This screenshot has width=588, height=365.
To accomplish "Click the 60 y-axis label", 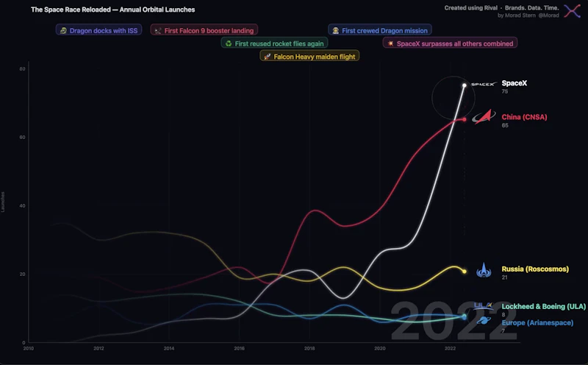I will coord(23,137).
